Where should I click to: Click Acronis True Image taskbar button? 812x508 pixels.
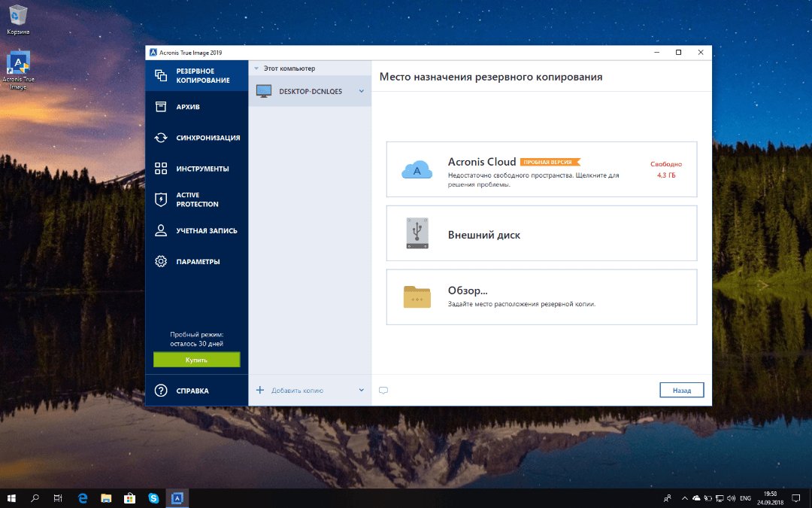(177, 498)
